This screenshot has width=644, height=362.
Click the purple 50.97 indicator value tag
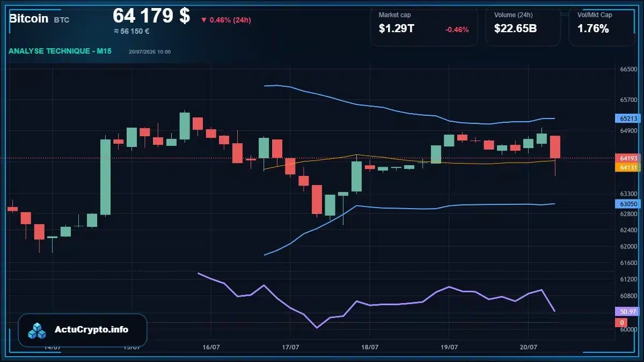(x=628, y=312)
